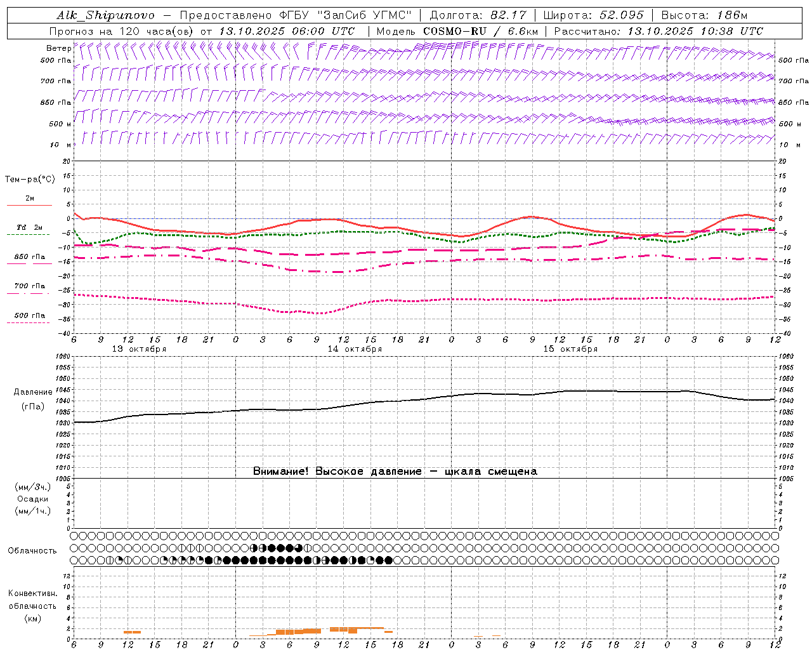Image resolution: width=812 pixels, height=650 pixels.
Task: Click the 'Конвективн.' convective cloud label
Action: pyautogui.click(x=32, y=594)
